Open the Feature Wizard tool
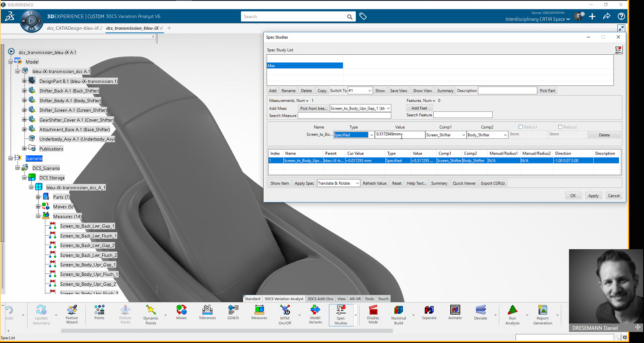This screenshot has width=644, height=343. 72,315
